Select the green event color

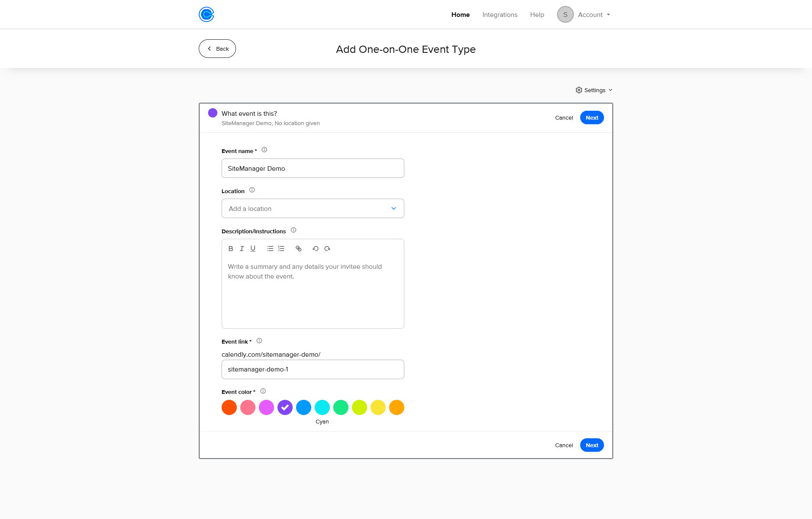pyautogui.click(x=341, y=407)
